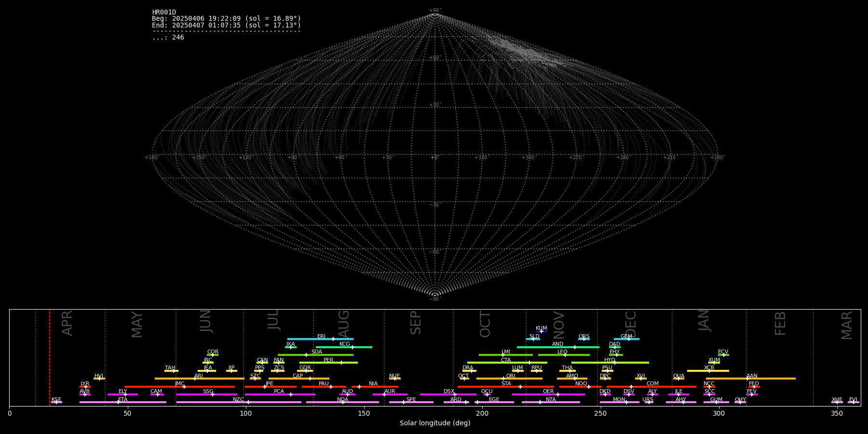Image resolution: width=868 pixels, height=434 pixels.
Task: Click the DRA shower label
Action: tap(468, 368)
